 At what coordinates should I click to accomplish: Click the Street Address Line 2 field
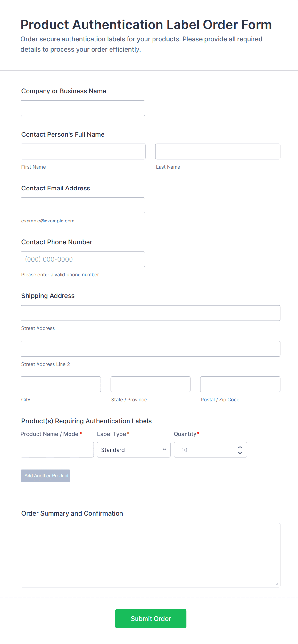coord(150,349)
